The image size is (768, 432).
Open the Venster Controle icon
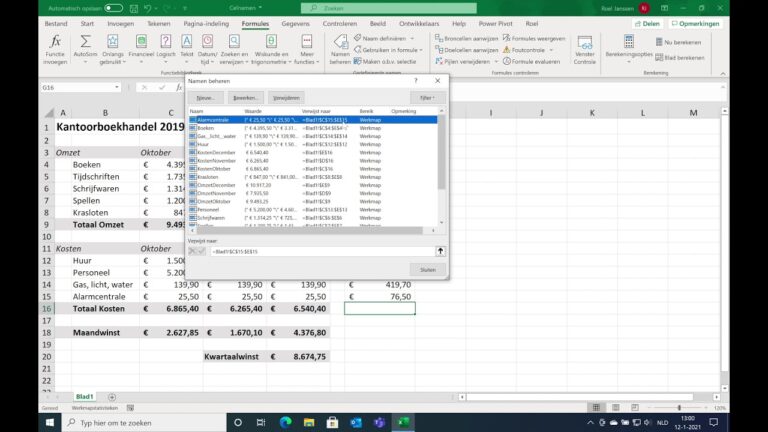[584, 42]
